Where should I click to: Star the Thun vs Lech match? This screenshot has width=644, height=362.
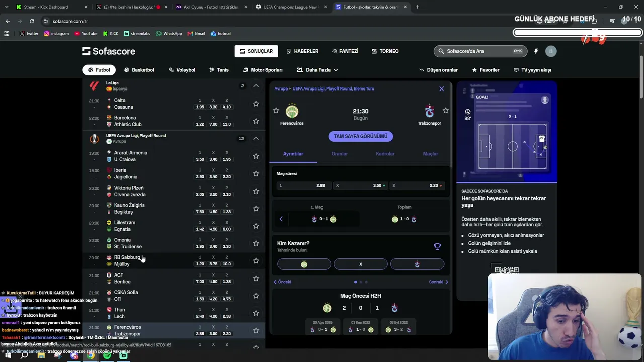pos(256,313)
